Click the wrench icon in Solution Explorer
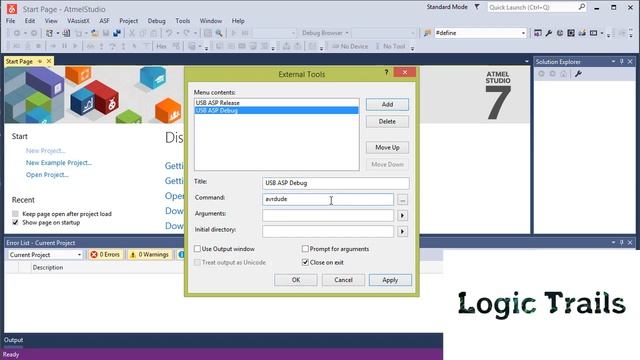The image size is (640, 360). pyautogui.click(x=578, y=74)
